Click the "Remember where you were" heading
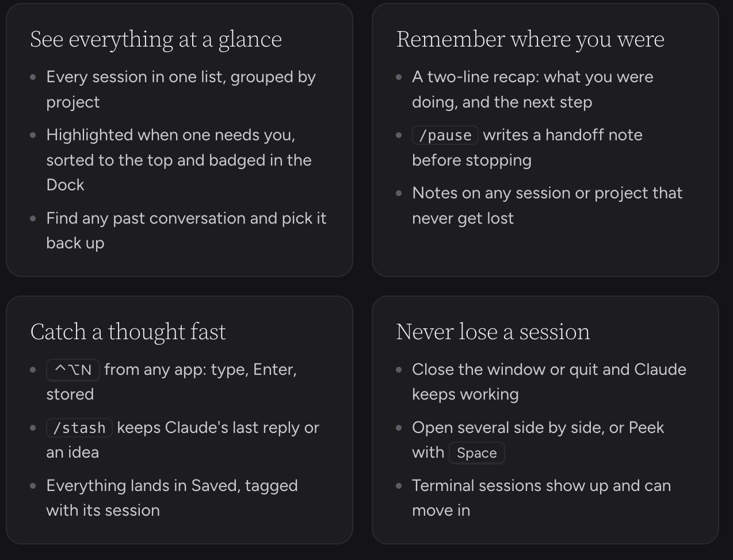The image size is (733, 560). tap(530, 39)
